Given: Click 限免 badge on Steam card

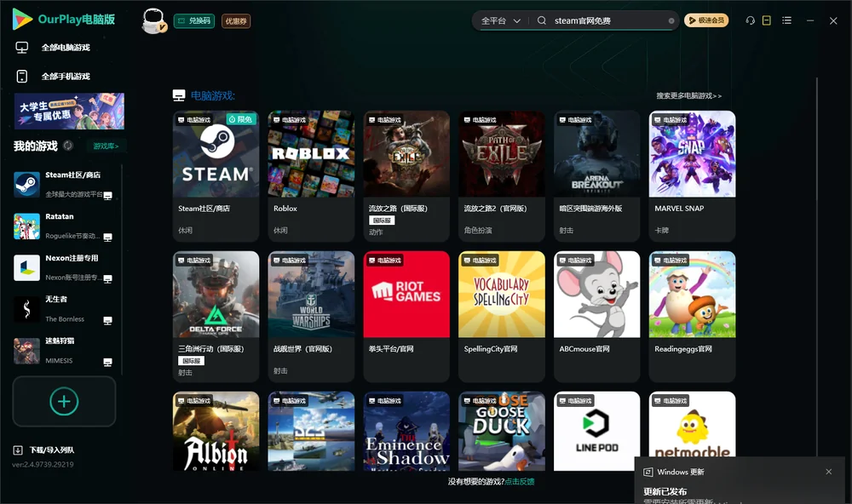Looking at the screenshot, I should click(241, 119).
